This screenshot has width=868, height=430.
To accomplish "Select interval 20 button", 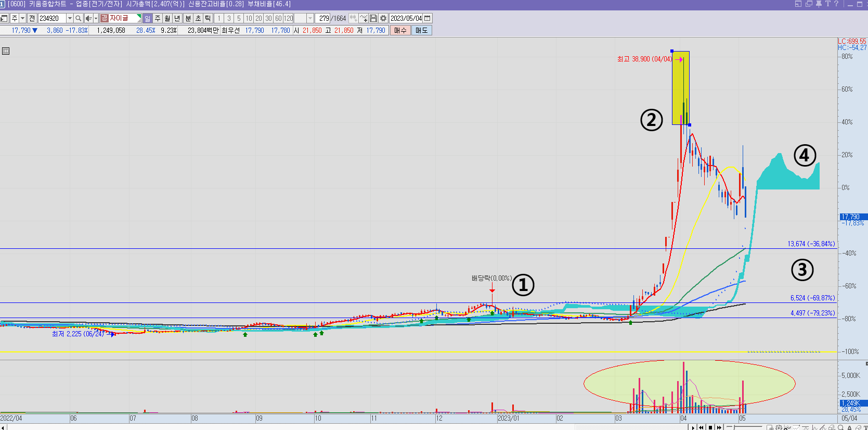I will tap(258, 18).
